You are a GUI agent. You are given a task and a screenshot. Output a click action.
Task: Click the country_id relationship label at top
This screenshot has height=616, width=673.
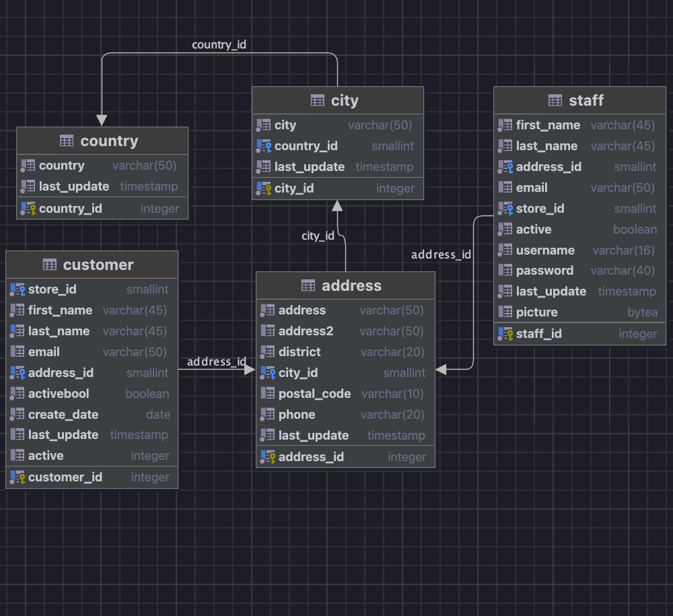pos(219,45)
